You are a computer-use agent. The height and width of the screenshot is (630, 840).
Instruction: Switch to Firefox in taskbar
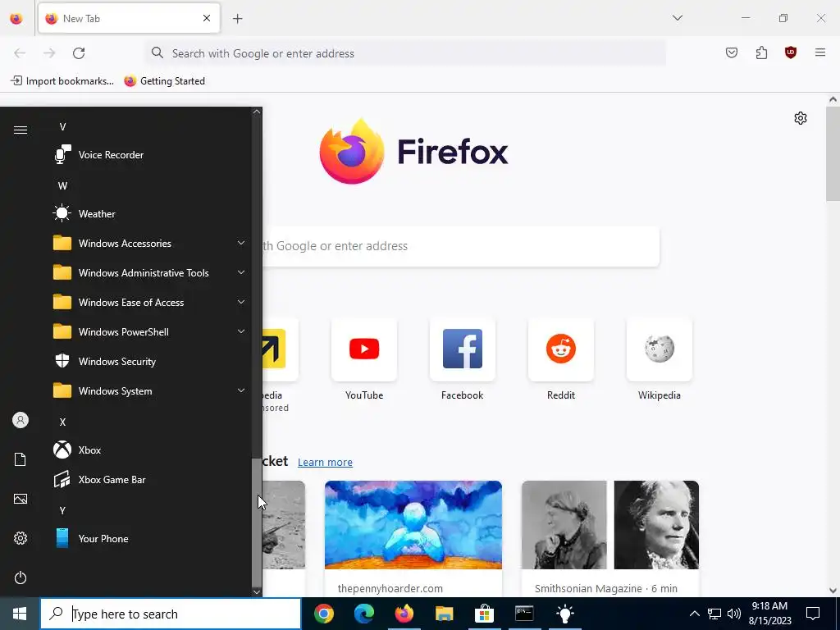pyautogui.click(x=404, y=614)
